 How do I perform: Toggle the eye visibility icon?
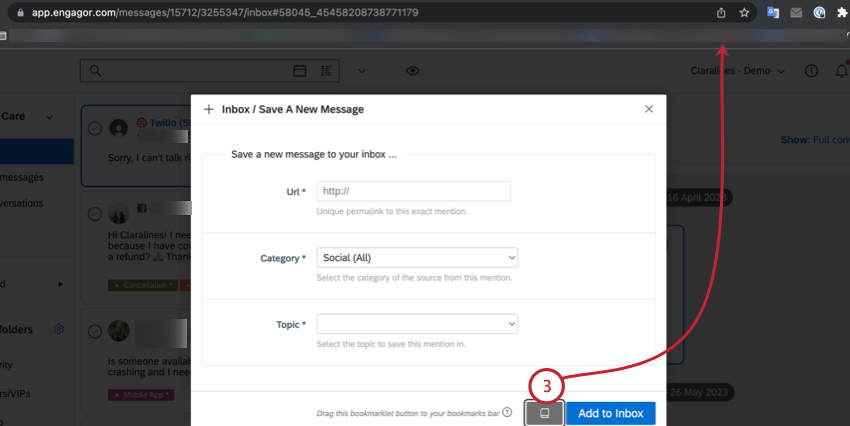tap(413, 71)
